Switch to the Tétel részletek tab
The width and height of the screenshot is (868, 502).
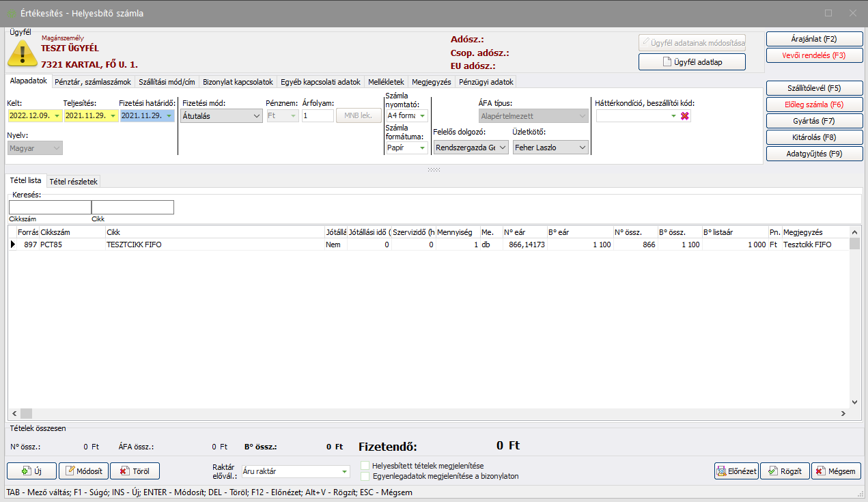coord(74,181)
